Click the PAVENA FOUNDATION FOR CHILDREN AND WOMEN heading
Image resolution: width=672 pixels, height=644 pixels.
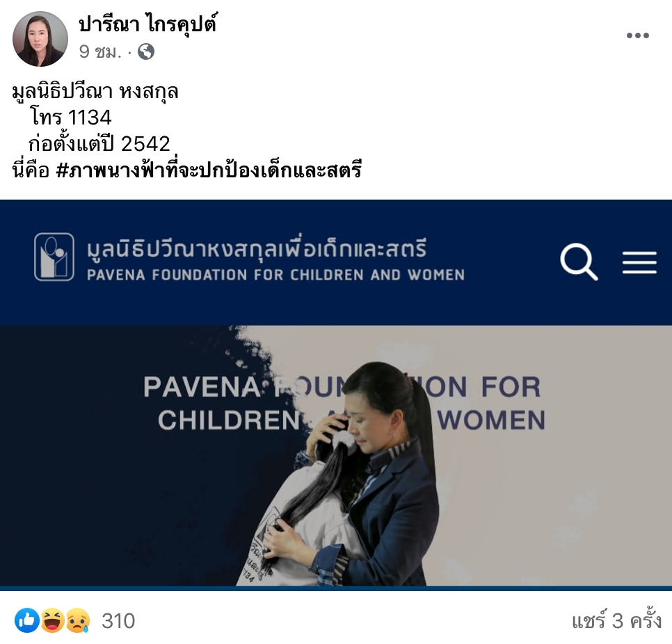pyautogui.click(x=276, y=275)
